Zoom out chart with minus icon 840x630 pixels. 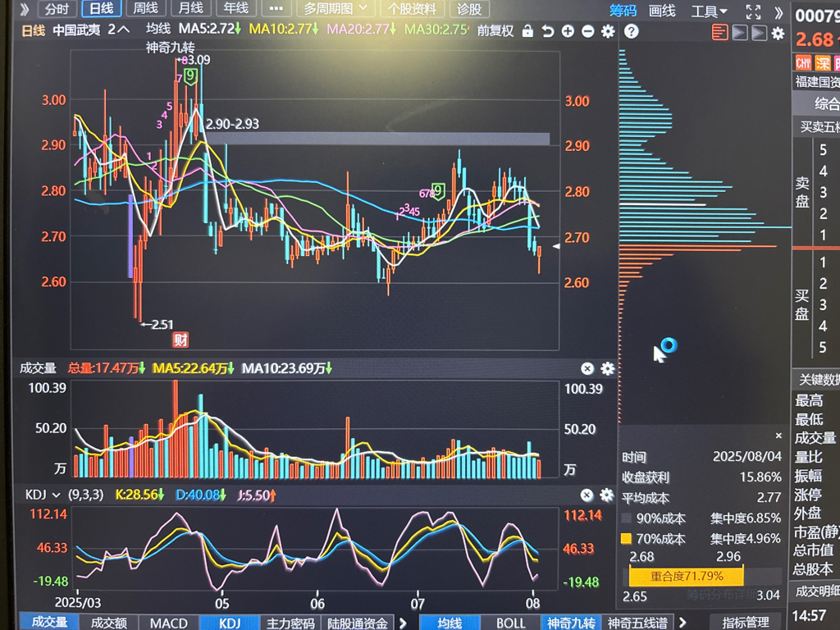coord(587,32)
